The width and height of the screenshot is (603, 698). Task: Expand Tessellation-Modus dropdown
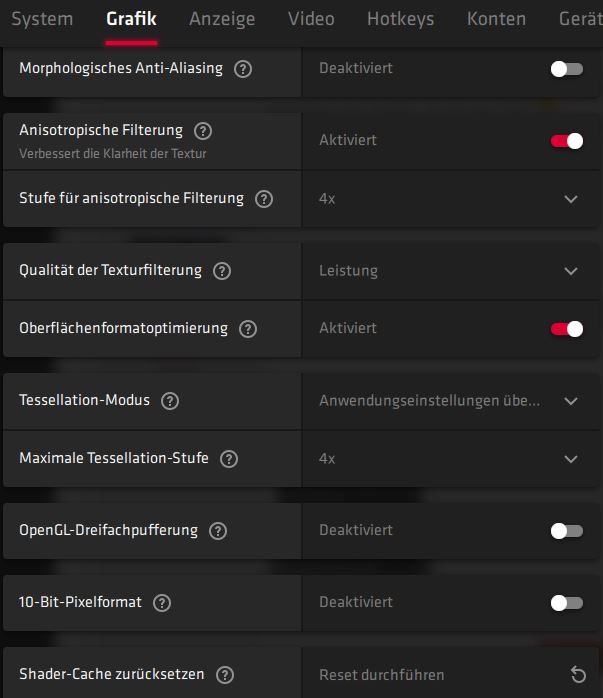pyautogui.click(x=450, y=401)
